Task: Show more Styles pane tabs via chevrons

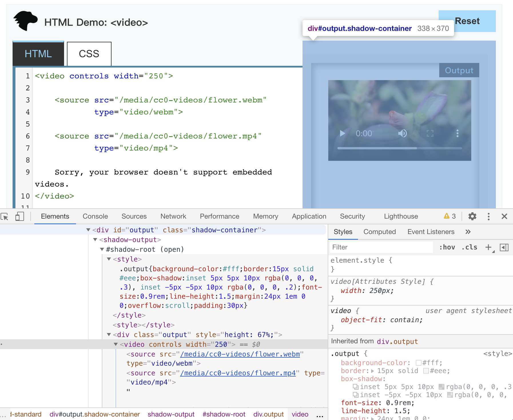Action: coord(468,232)
